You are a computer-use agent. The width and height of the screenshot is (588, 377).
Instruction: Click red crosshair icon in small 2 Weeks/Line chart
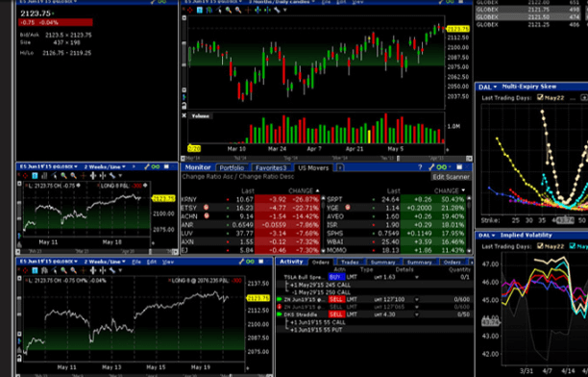25,176
